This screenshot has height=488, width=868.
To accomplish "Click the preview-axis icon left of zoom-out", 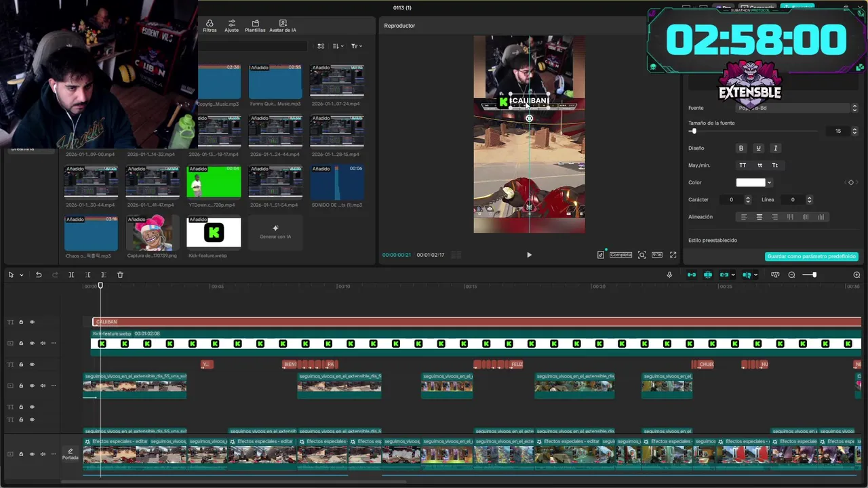I will click(775, 274).
